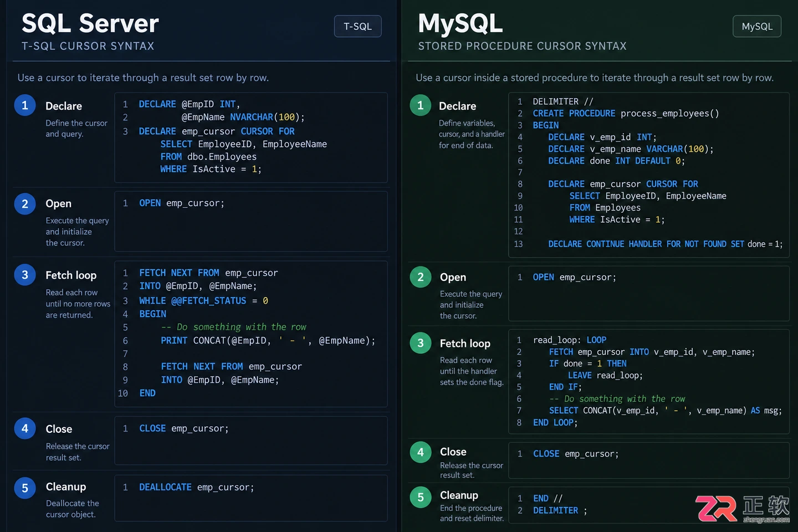Click 'DECLARE done INT DEFAULT 0;' line
The image size is (798, 532).
pyautogui.click(x=617, y=161)
